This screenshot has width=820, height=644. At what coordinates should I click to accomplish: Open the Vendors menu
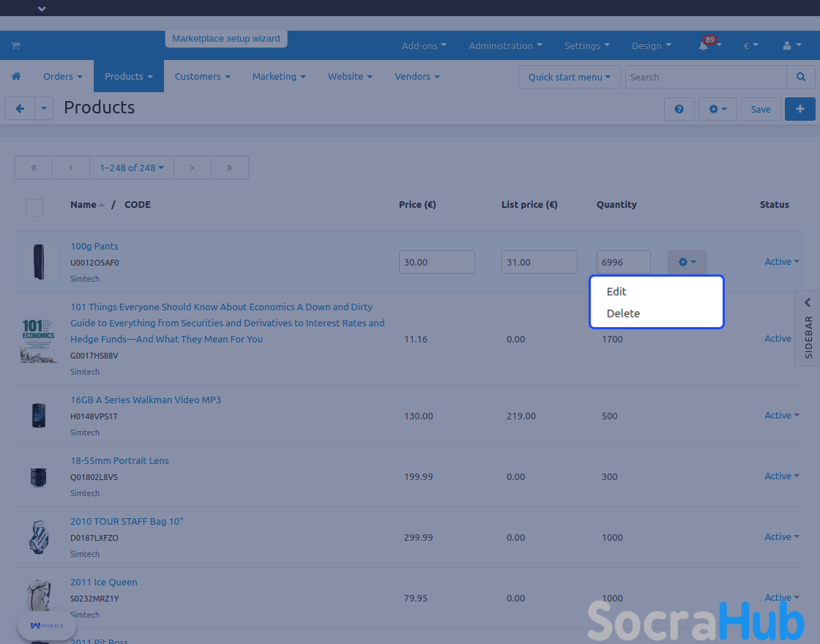point(417,77)
